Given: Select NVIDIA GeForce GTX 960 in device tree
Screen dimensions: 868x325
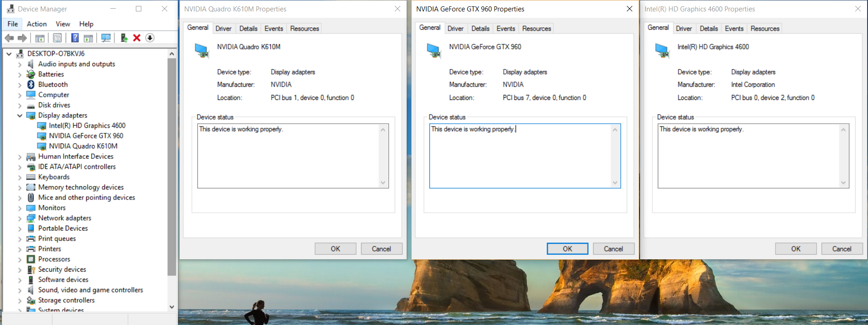Looking at the screenshot, I should 86,136.
